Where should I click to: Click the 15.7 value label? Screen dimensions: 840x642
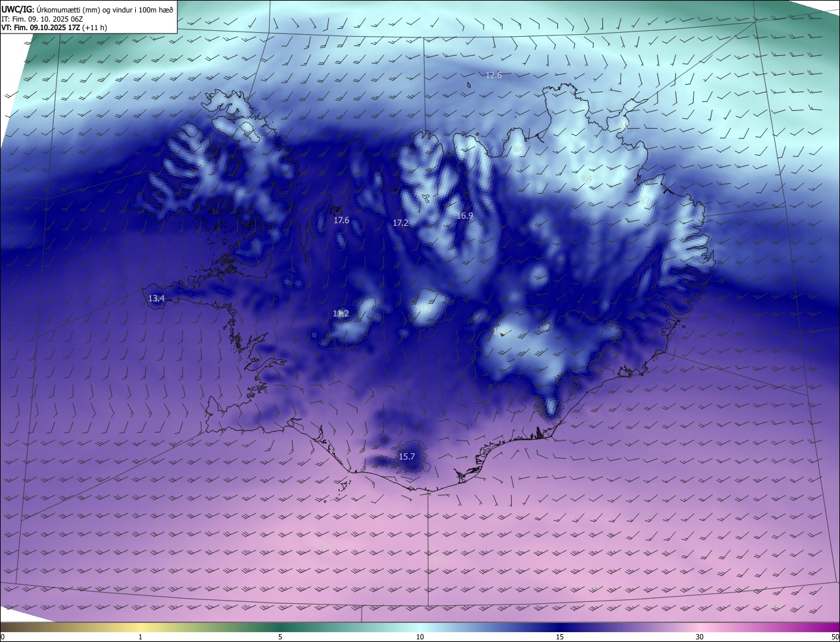[407, 457]
